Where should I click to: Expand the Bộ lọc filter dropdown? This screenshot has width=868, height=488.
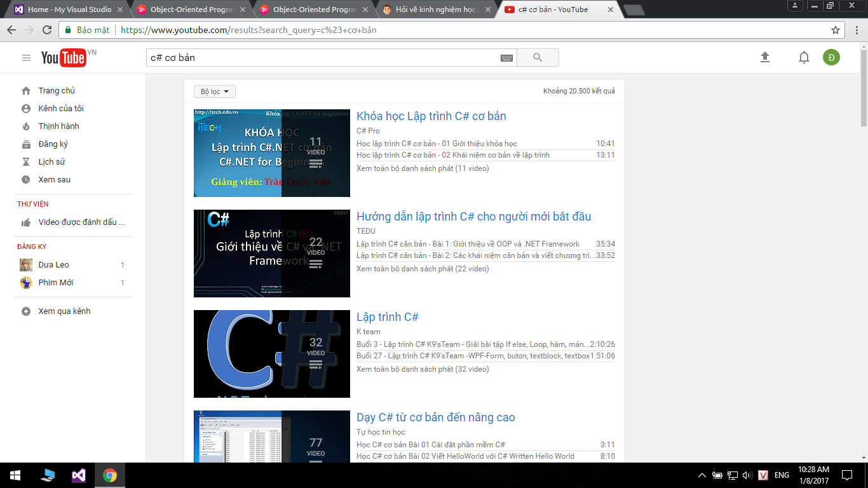(214, 91)
